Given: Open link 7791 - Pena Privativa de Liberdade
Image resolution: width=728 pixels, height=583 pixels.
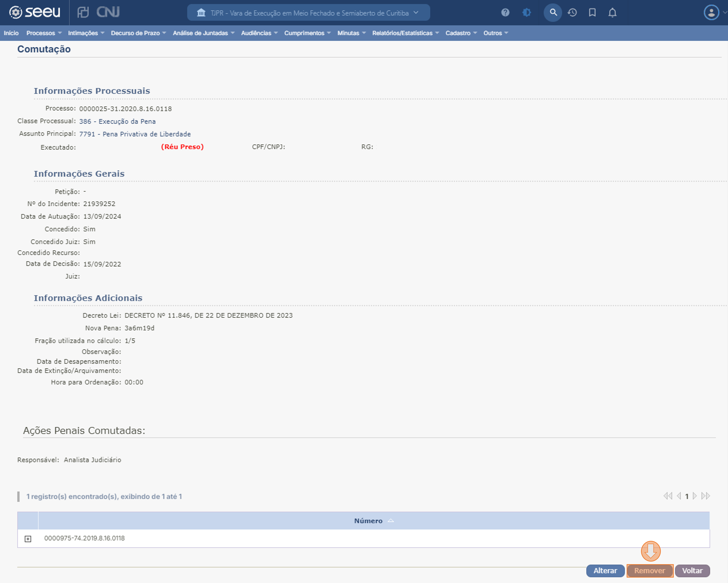Looking at the screenshot, I should (135, 134).
